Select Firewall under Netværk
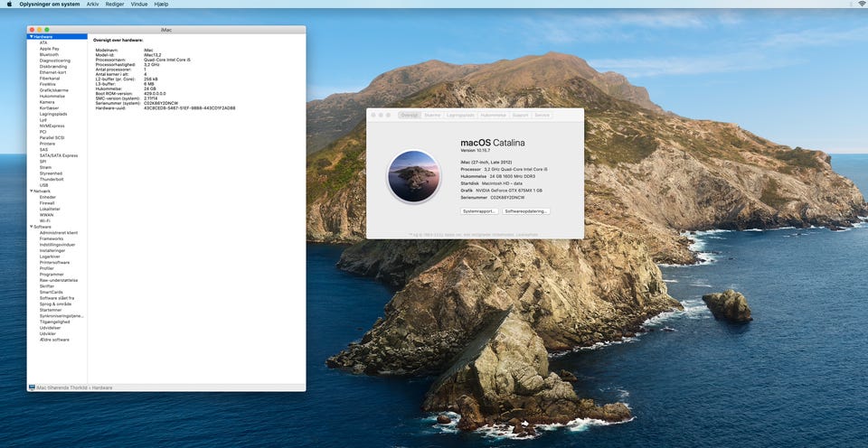Screen dimensions: 868x448 tap(47, 203)
